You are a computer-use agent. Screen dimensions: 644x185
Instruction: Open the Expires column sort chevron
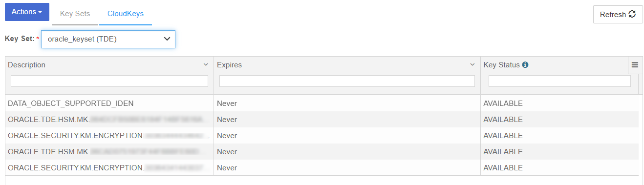(x=472, y=65)
